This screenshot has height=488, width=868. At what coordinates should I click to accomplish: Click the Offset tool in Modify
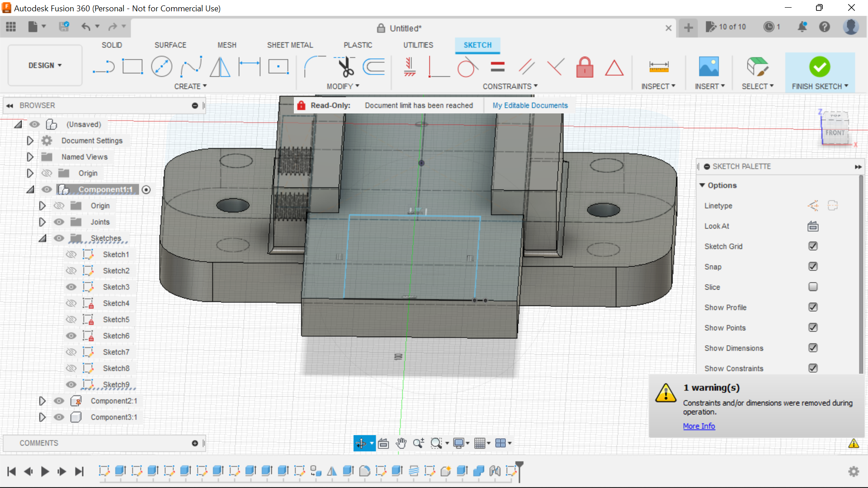click(376, 66)
